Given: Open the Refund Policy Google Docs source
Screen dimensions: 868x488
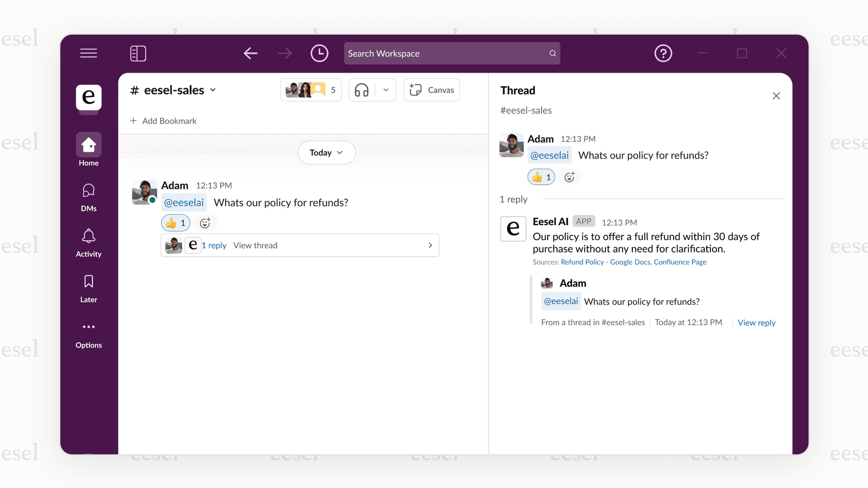Looking at the screenshot, I should (x=606, y=262).
